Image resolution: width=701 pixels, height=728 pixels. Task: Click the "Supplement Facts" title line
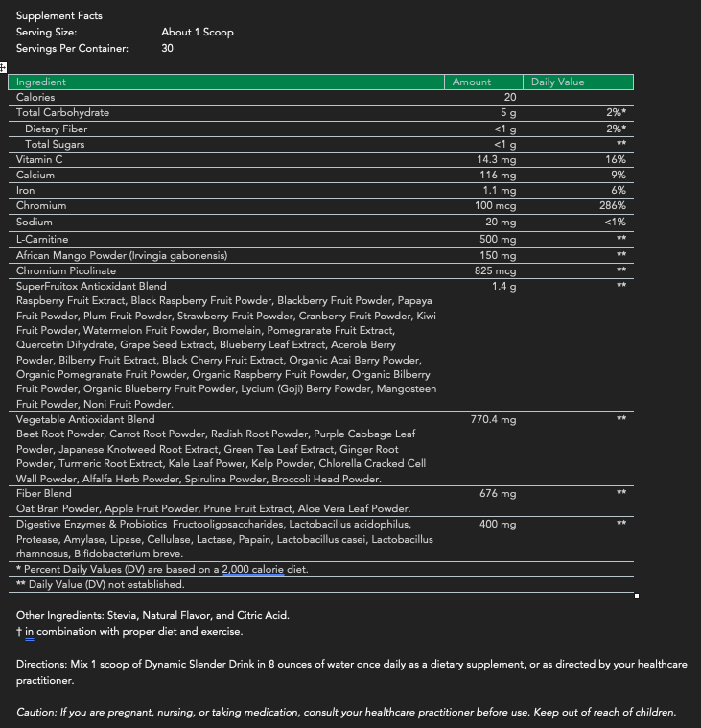pyautogui.click(x=58, y=16)
